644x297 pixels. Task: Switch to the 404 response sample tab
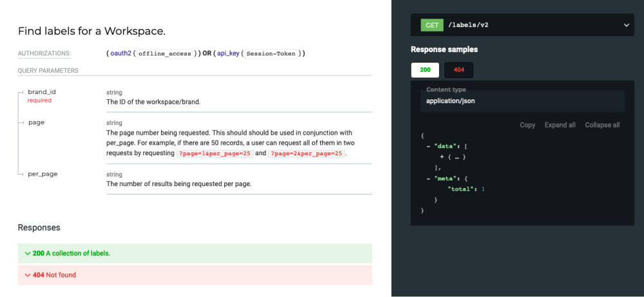[x=459, y=70]
